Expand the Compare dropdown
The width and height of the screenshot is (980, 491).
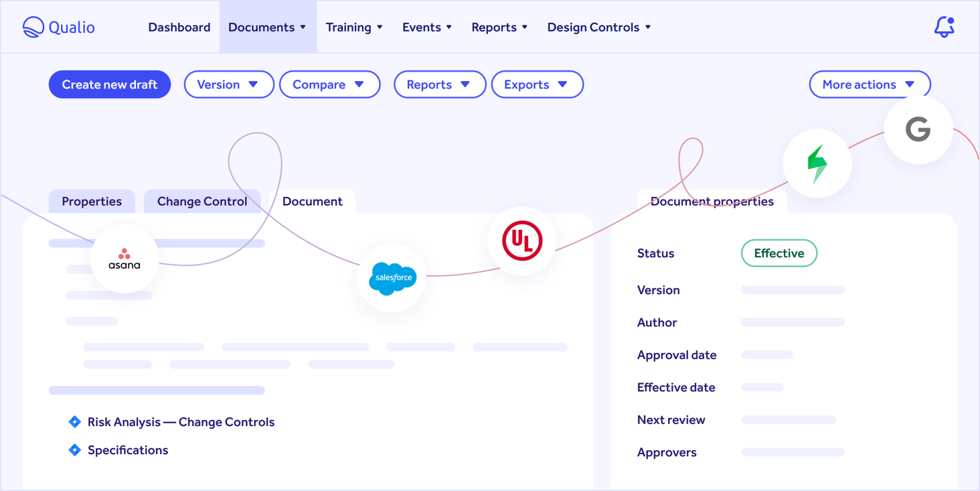tap(329, 84)
